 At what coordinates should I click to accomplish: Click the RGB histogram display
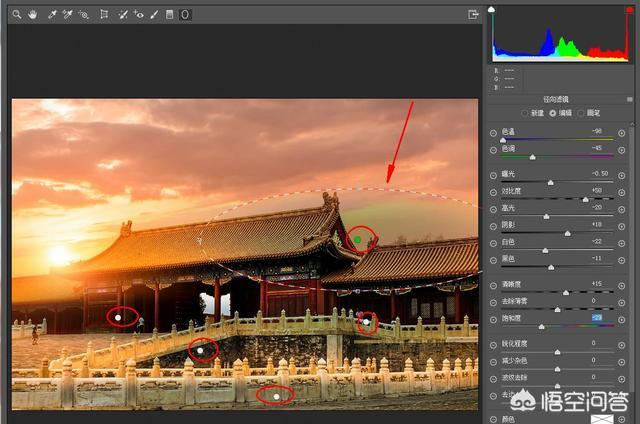[560, 35]
